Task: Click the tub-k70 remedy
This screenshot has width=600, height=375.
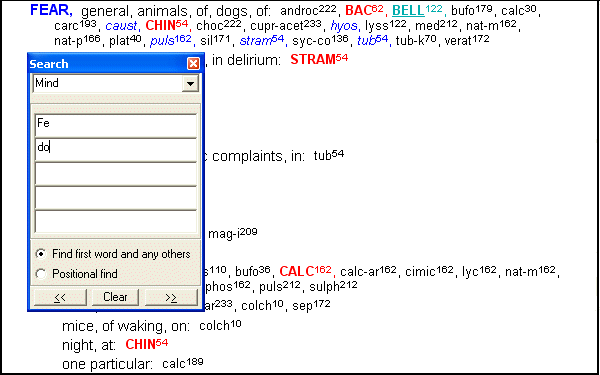Action: point(416,40)
